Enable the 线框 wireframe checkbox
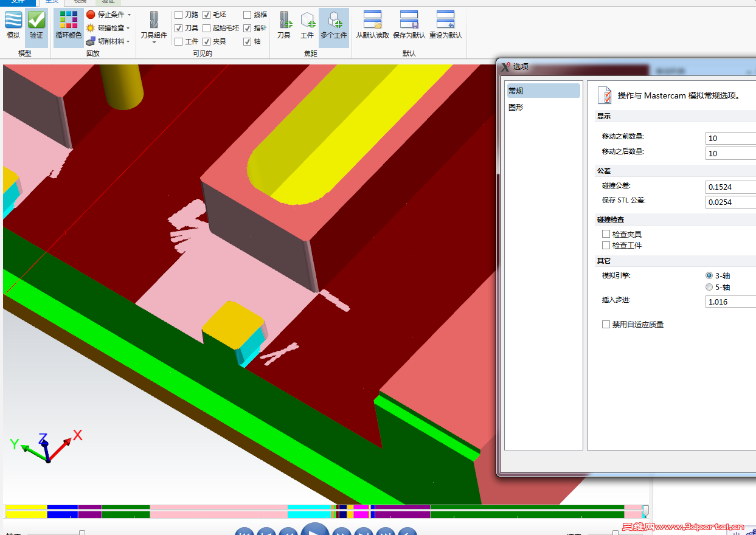Image resolution: width=756 pixels, height=535 pixels. pyautogui.click(x=248, y=15)
